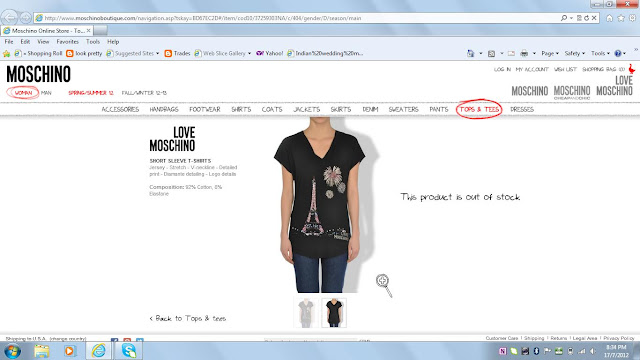The image size is (640, 360).
Task: Open WISH LIST link
Action: pos(565,69)
